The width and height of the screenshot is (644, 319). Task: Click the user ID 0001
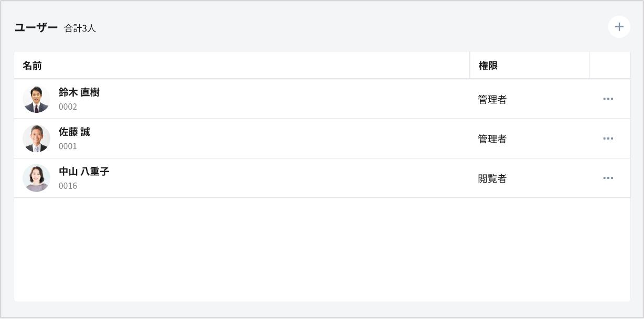(x=68, y=146)
